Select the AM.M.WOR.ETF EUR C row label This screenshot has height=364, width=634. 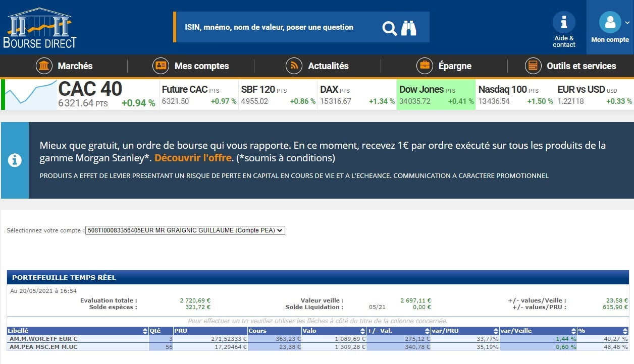(x=43, y=339)
